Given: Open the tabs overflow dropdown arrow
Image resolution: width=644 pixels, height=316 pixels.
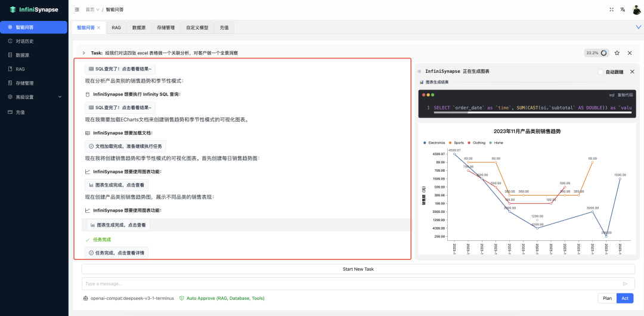Looking at the screenshot, I should pos(638,27).
